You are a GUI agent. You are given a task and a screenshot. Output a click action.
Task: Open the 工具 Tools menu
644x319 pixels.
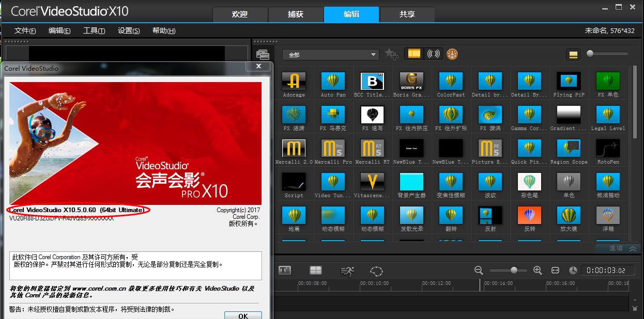(94, 31)
